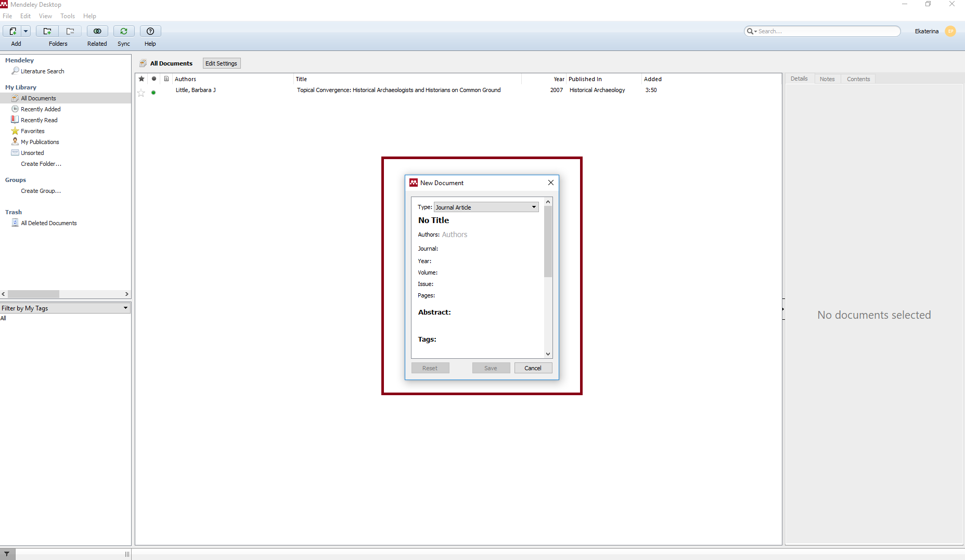Click the sidebar horizontal scrollbar left arrow

(x=4, y=294)
